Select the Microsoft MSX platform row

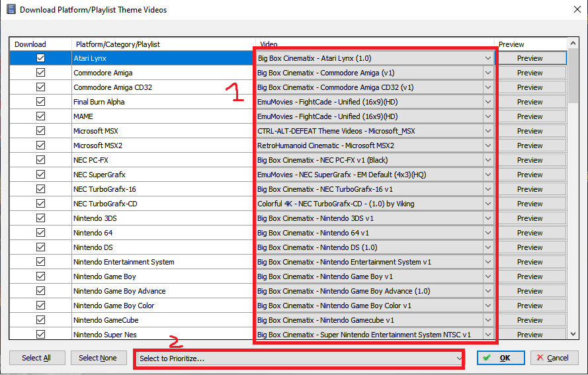163,131
